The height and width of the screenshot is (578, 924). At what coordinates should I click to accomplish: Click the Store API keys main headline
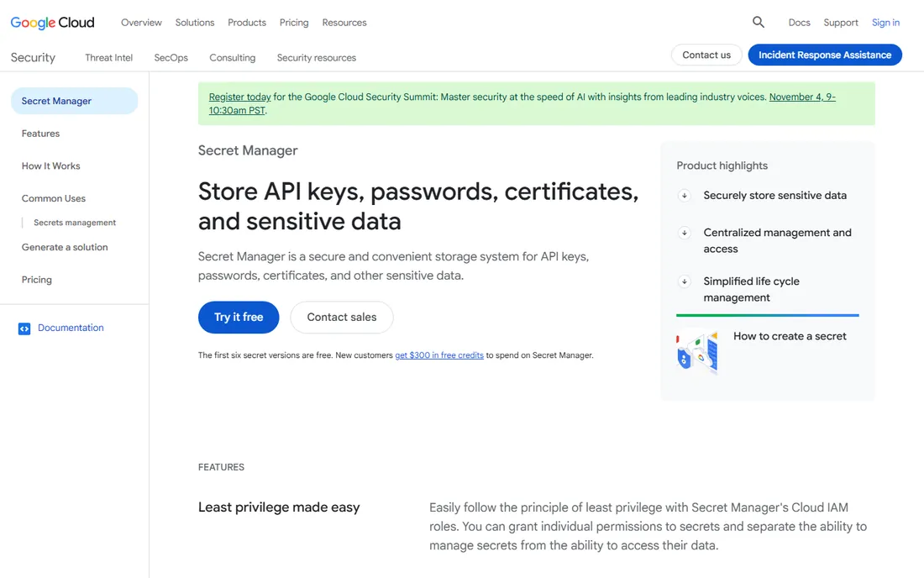(x=418, y=206)
